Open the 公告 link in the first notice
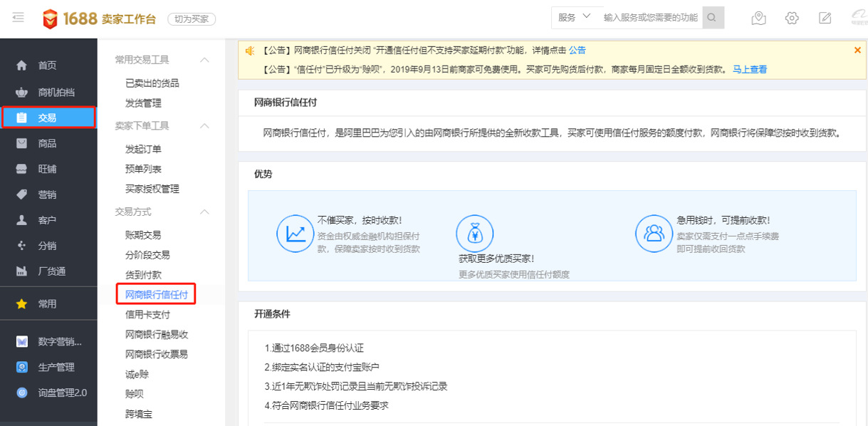 coord(577,51)
